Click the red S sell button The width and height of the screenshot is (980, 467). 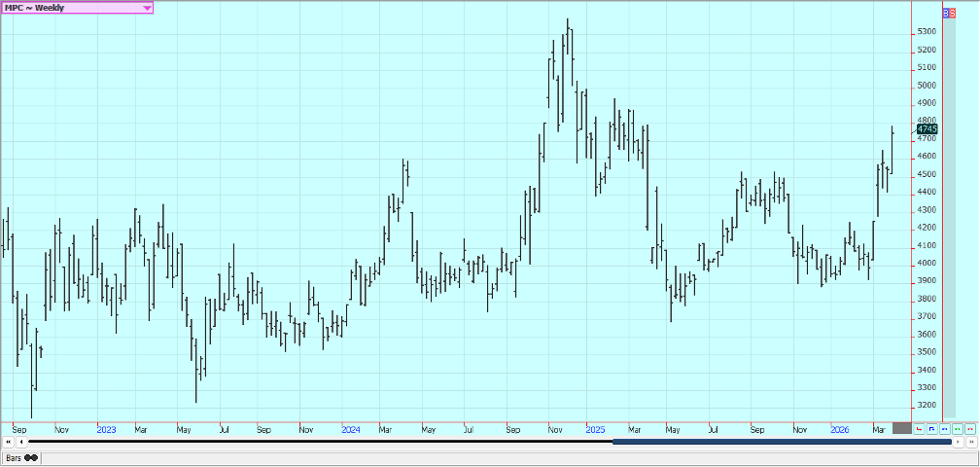953,14
